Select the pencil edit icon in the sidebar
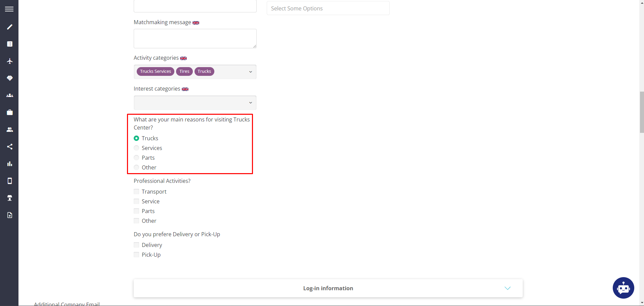Image resolution: width=644 pixels, height=306 pixels. click(9, 27)
